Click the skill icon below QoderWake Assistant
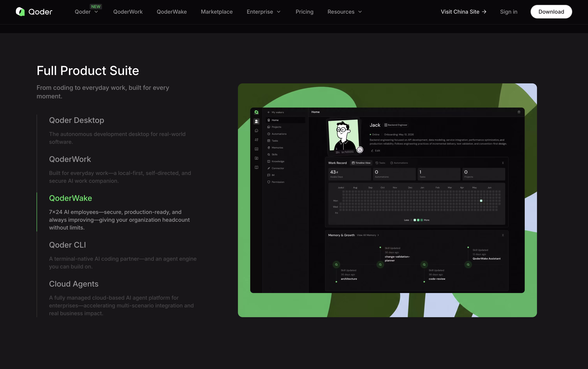Viewport: 588px width, 369px height. (468, 265)
